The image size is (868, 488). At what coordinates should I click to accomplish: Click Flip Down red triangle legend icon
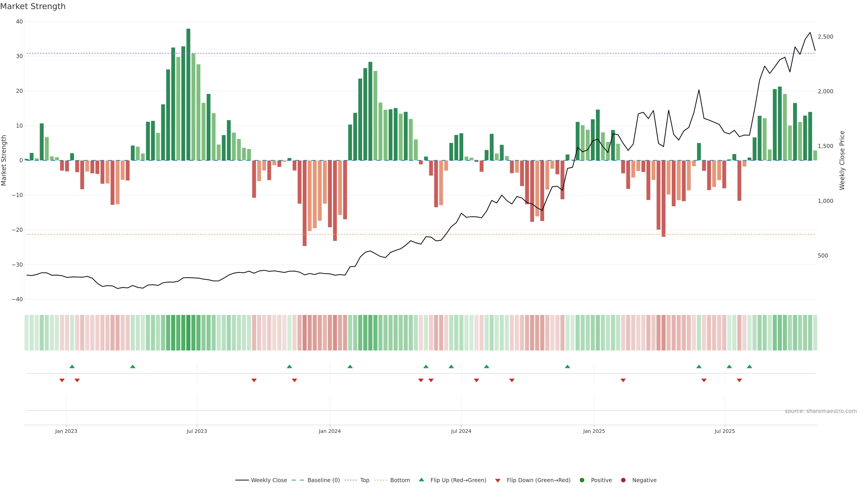498,481
